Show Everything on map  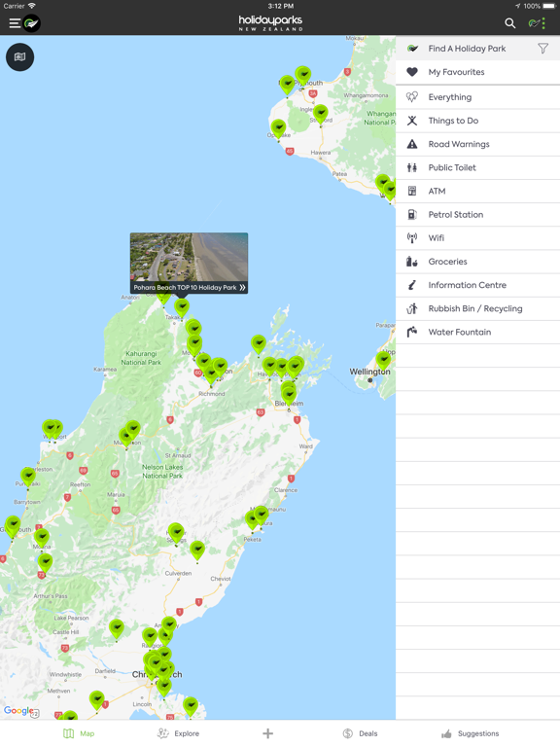(x=477, y=97)
